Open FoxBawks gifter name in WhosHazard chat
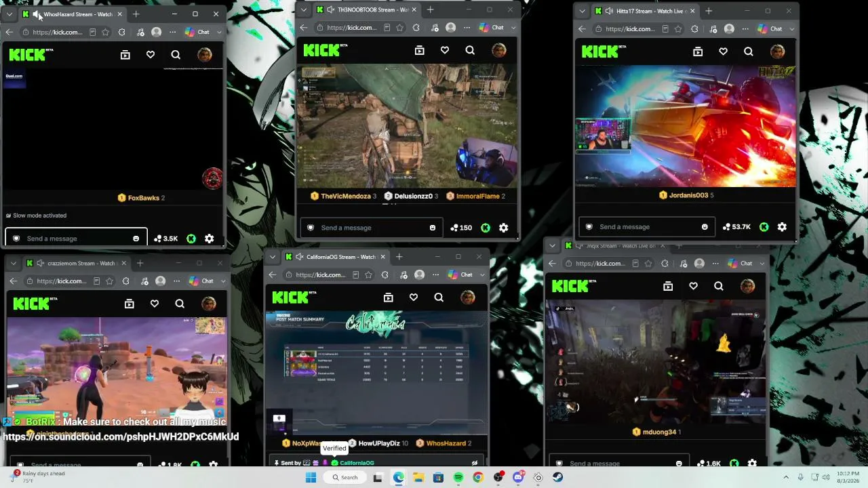The image size is (868, 488). 143,198
